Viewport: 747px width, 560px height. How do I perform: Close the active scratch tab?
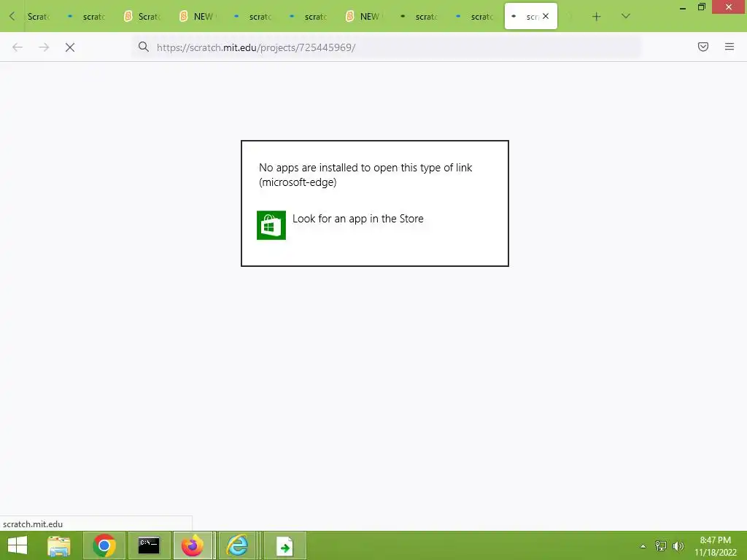pos(546,16)
